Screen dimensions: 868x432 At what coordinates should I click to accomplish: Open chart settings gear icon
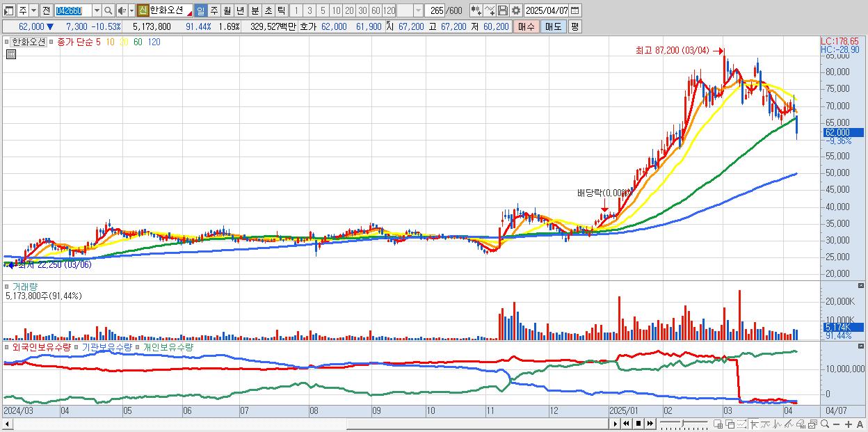[x=516, y=10]
